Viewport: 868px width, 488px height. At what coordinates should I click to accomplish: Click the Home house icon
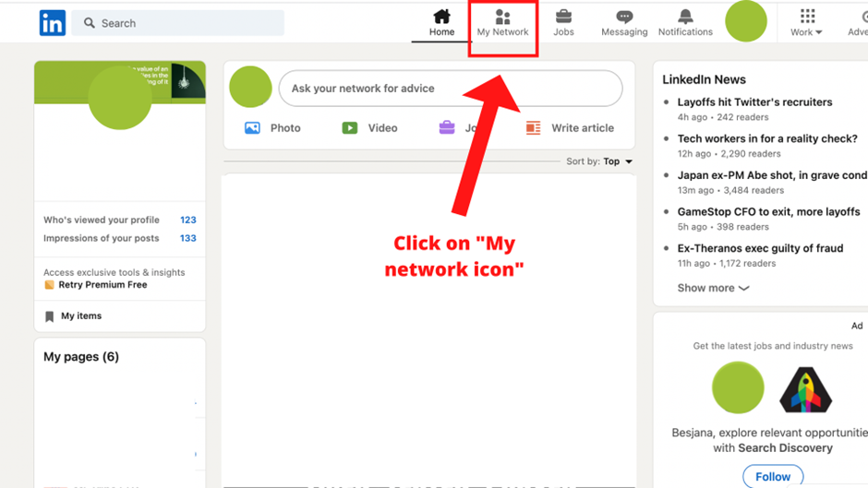click(x=441, y=17)
